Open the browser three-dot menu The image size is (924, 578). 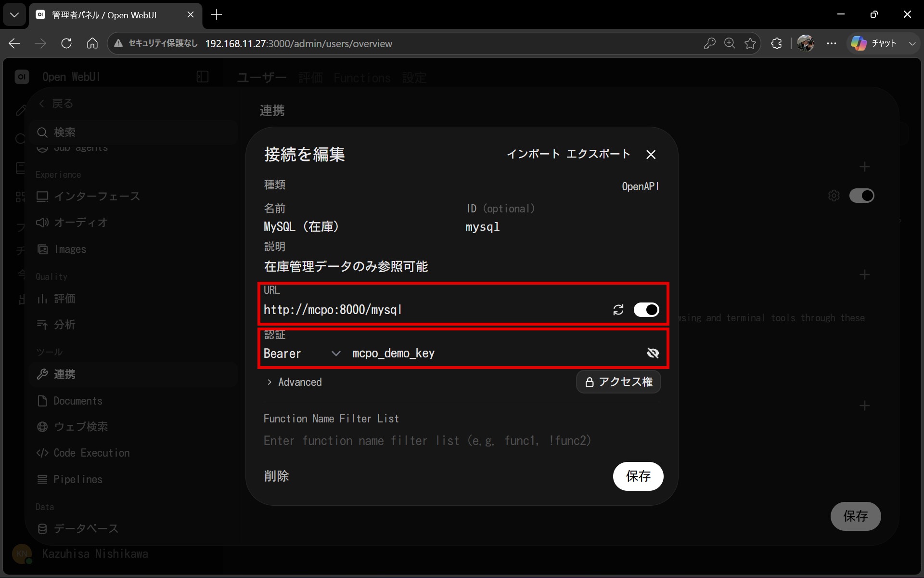coord(832,43)
